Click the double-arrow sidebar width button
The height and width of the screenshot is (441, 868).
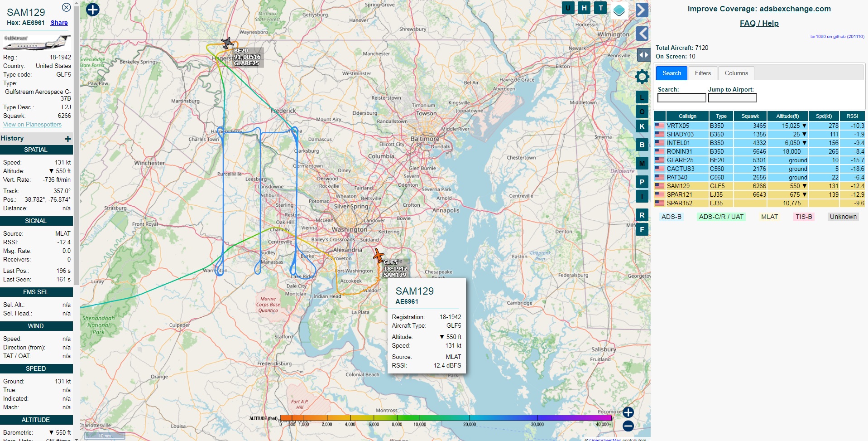[643, 55]
